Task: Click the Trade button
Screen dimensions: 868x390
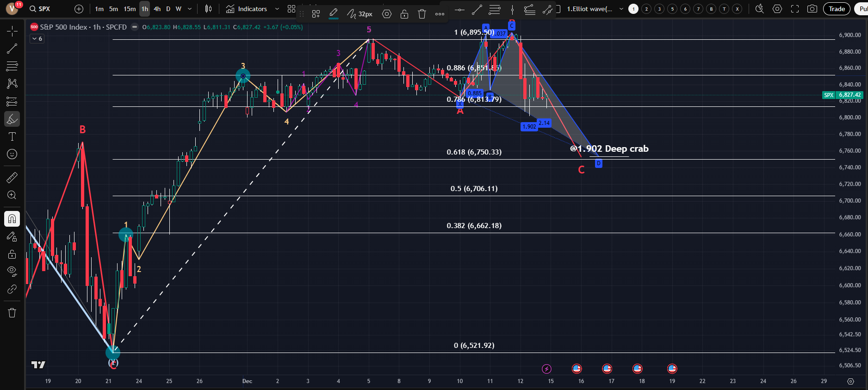Action: pyautogui.click(x=836, y=9)
